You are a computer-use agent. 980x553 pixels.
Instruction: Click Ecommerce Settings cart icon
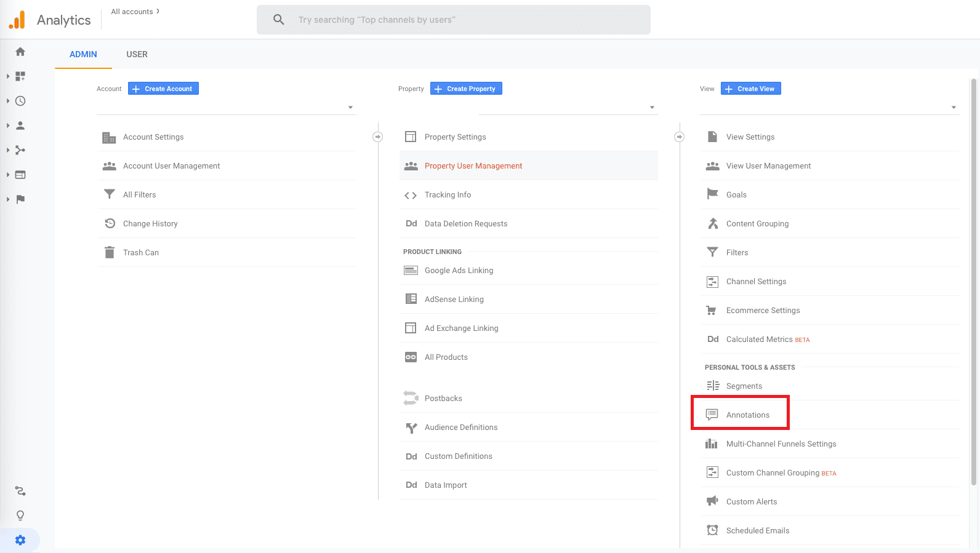point(712,310)
